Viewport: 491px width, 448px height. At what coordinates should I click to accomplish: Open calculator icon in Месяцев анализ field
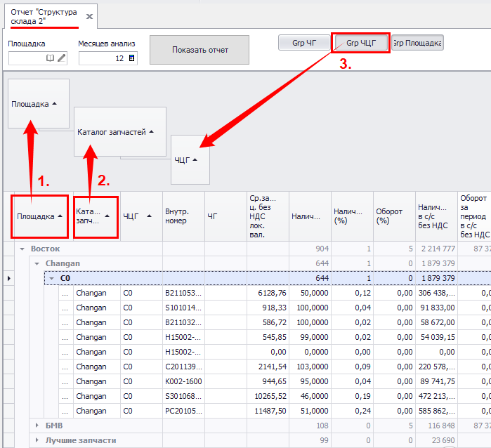click(x=132, y=58)
